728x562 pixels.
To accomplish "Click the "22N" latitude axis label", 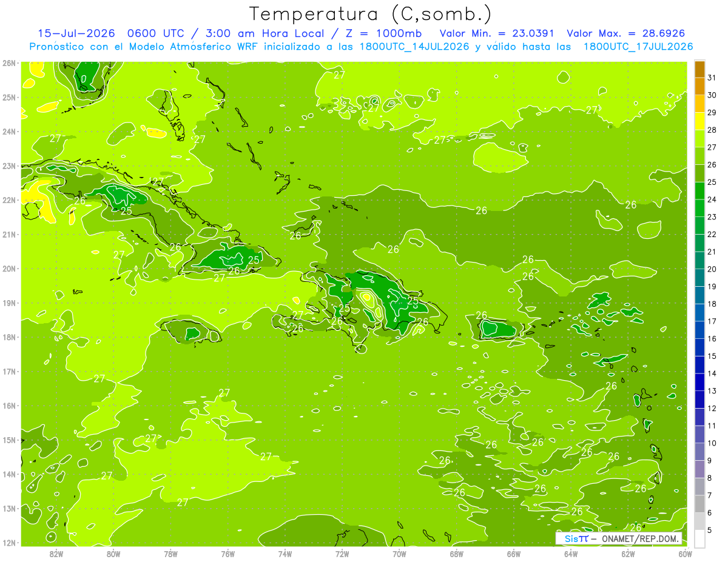I will point(9,200).
